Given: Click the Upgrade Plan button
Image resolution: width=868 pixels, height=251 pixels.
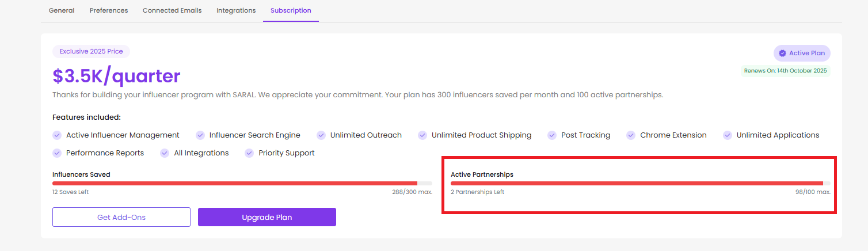Looking at the screenshot, I should [267, 217].
